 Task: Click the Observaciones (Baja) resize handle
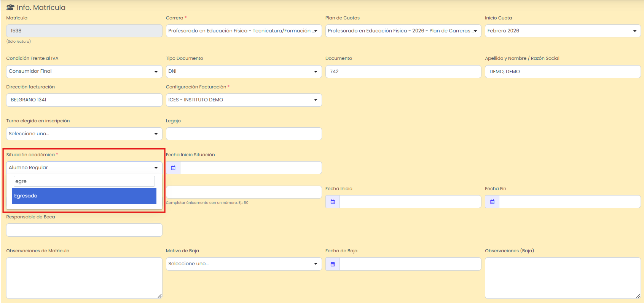click(x=638, y=296)
